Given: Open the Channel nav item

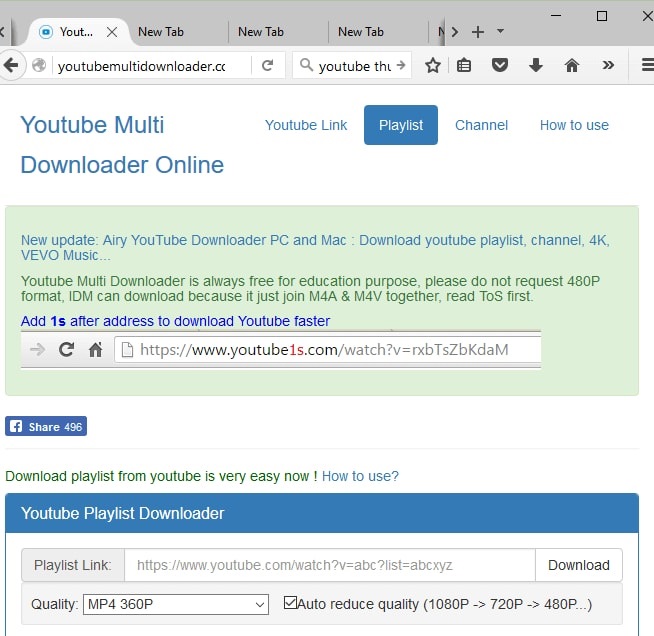Looking at the screenshot, I should [481, 125].
